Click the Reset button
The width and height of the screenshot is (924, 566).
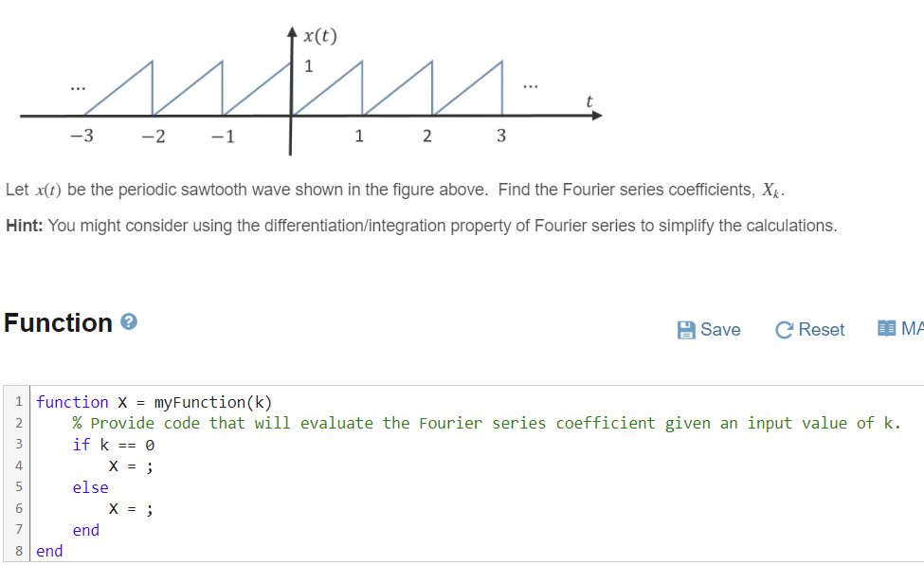click(x=809, y=329)
